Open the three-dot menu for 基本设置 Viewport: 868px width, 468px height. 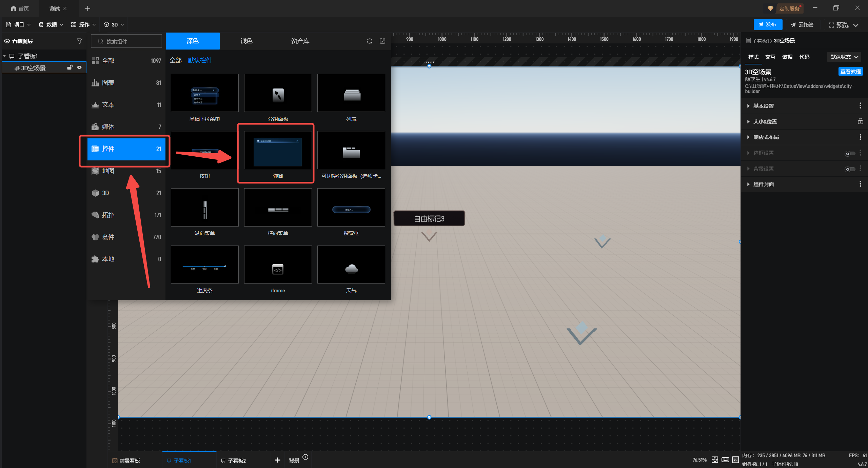coord(860,106)
